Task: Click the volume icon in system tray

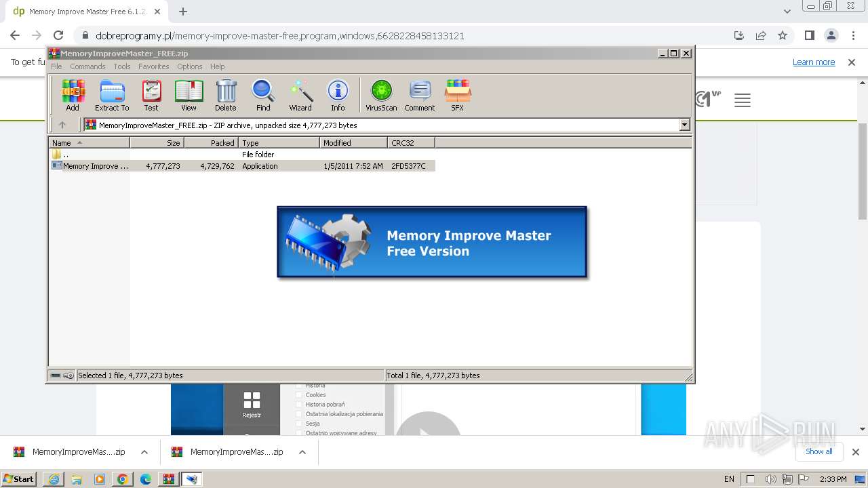Action: click(770, 479)
